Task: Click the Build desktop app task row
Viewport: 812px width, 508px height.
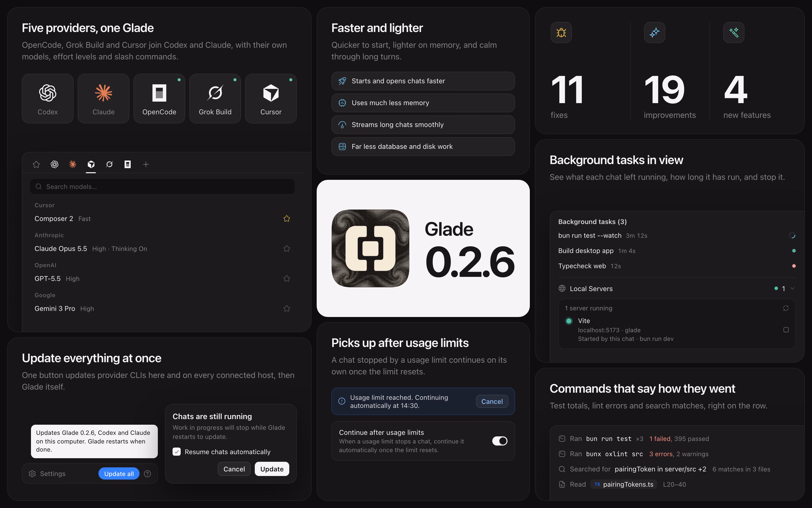Action: click(677, 251)
